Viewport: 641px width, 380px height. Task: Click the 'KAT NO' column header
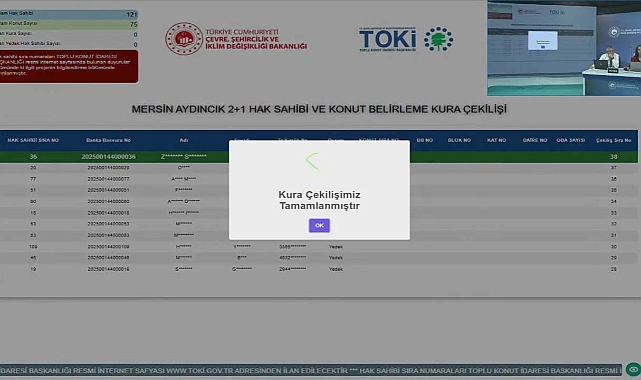pyautogui.click(x=496, y=140)
